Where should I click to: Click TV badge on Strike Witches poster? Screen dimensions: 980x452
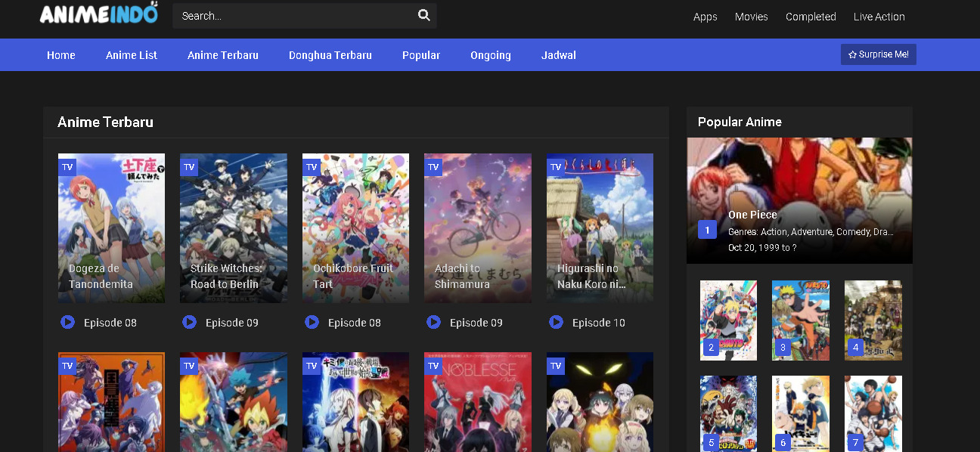(189, 167)
